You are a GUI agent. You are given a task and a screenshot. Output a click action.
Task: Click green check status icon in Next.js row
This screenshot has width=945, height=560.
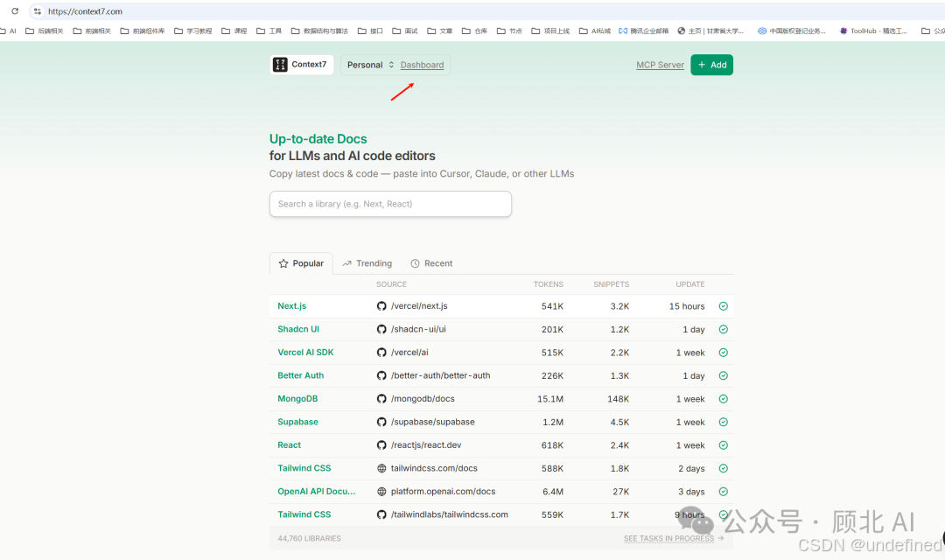[724, 306]
